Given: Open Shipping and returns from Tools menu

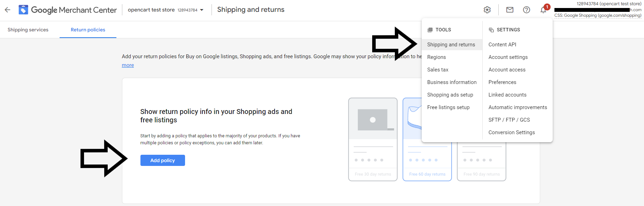Looking at the screenshot, I should [451, 45].
